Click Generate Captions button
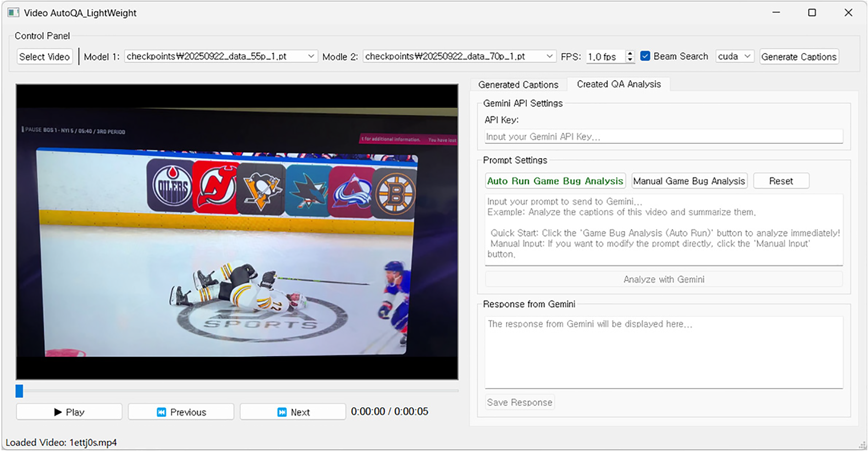The width and height of the screenshot is (868, 451). [x=799, y=57]
